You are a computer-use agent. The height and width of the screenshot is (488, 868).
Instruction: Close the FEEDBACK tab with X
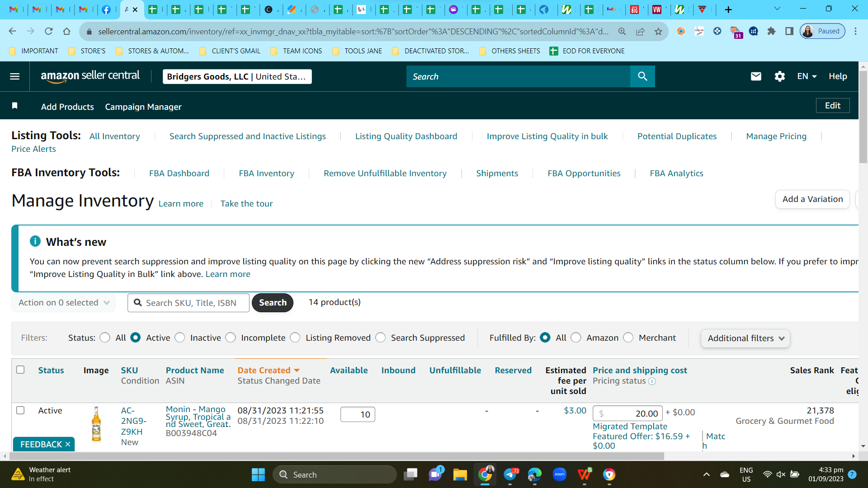[68, 445]
